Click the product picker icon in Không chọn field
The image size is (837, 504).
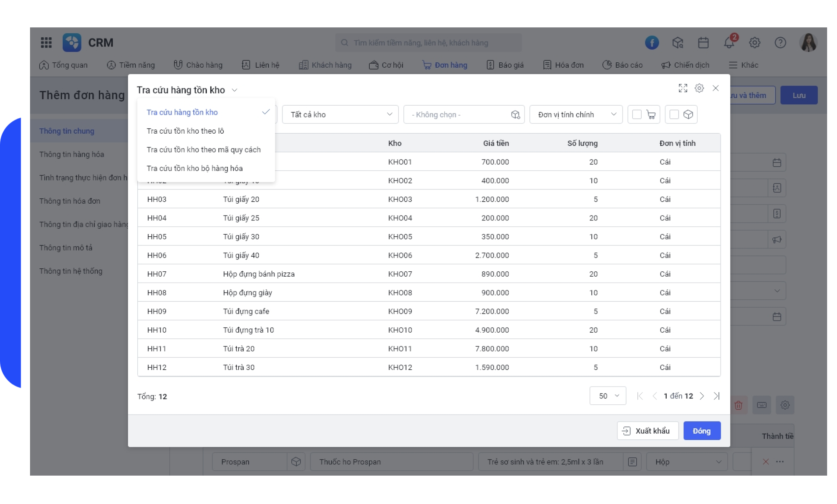pyautogui.click(x=515, y=115)
